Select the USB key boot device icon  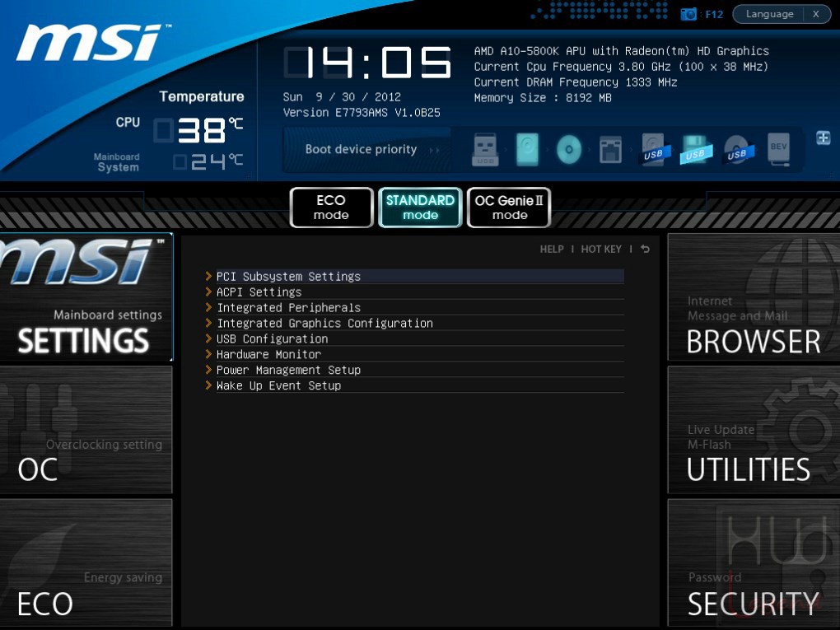[485, 149]
